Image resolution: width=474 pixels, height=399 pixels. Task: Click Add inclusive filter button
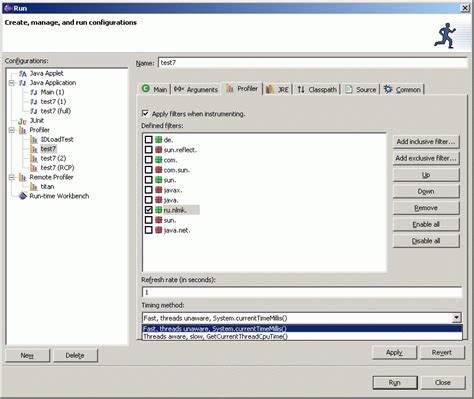click(426, 142)
